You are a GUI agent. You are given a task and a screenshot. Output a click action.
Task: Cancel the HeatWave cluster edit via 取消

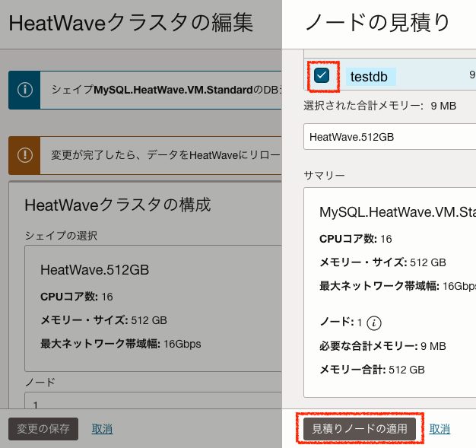tap(102, 429)
